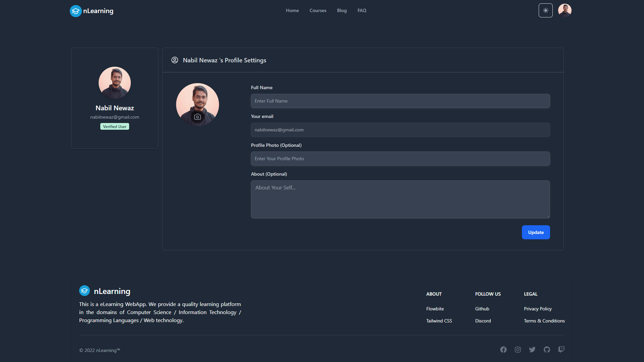The width and height of the screenshot is (644, 362).
Task: Open the GitHub footer icon
Action: click(x=547, y=350)
